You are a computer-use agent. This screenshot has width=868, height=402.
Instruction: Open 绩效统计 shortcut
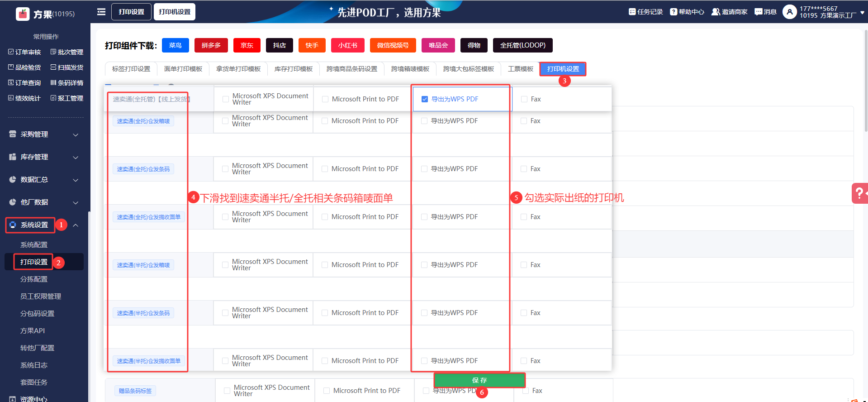pos(24,98)
